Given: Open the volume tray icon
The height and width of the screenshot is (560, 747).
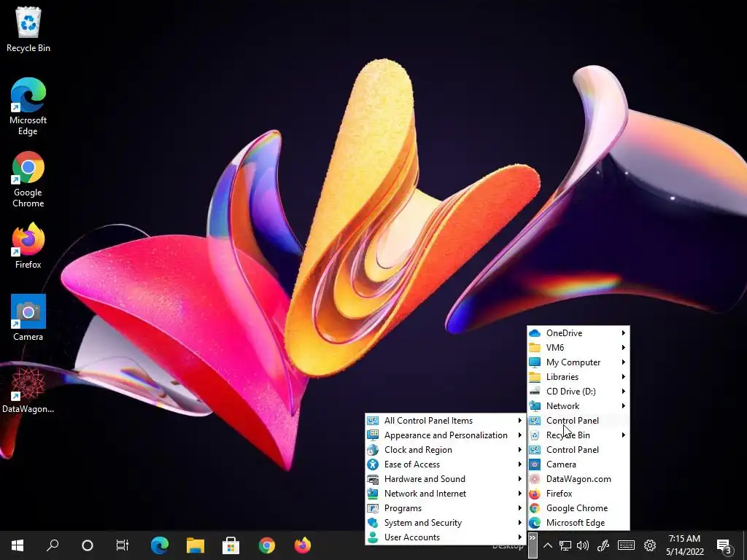Looking at the screenshot, I should click(583, 545).
